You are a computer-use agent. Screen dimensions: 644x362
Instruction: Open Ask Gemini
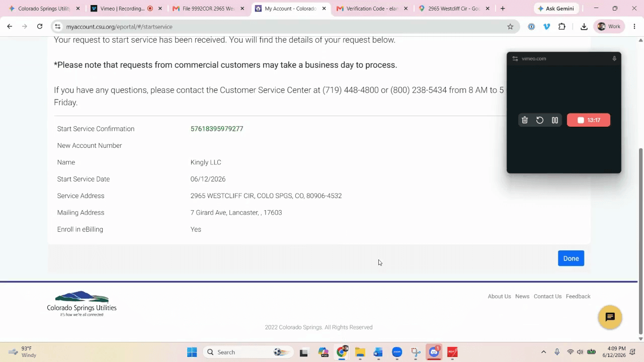pyautogui.click(x=556, y=9)
